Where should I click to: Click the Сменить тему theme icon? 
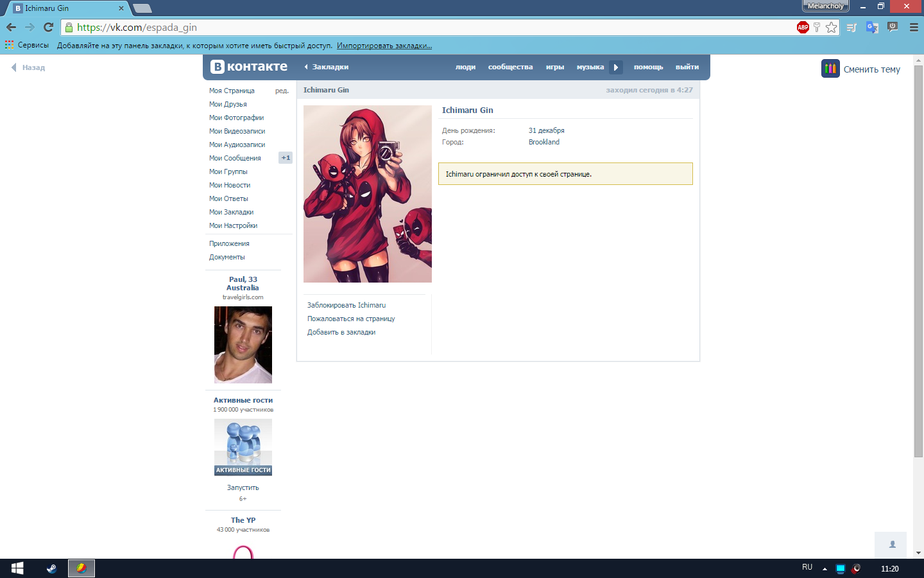pos(830,69)
